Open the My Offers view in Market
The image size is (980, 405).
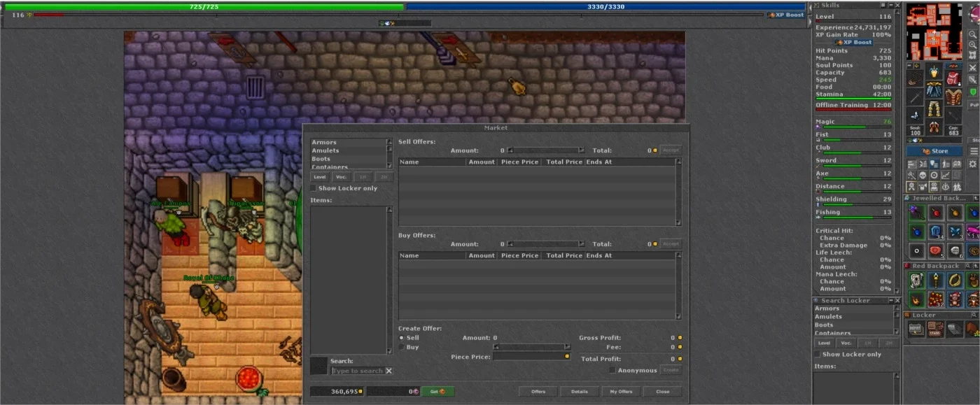pyautogui.click(x=621, y=392)
